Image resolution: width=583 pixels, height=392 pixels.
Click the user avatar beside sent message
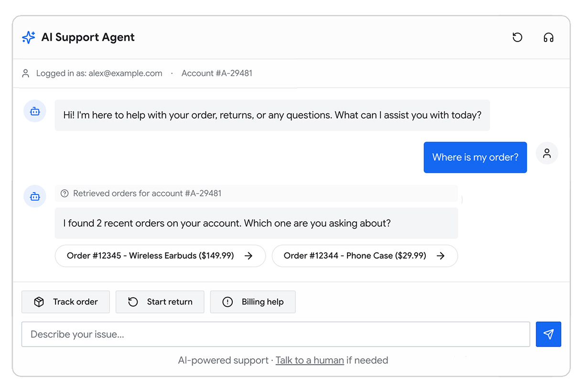click(547, 153)
